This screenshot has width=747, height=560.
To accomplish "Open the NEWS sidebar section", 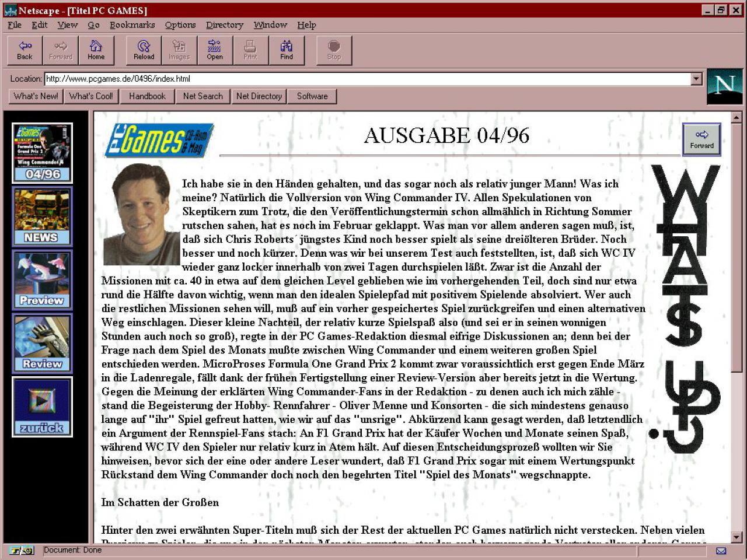I will [x=43, y=216].
